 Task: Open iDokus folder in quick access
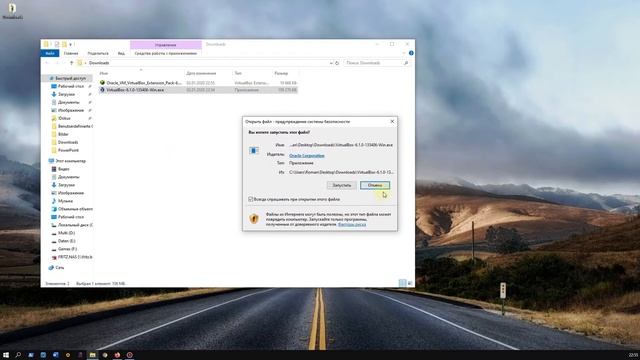[x=64, y=118]
